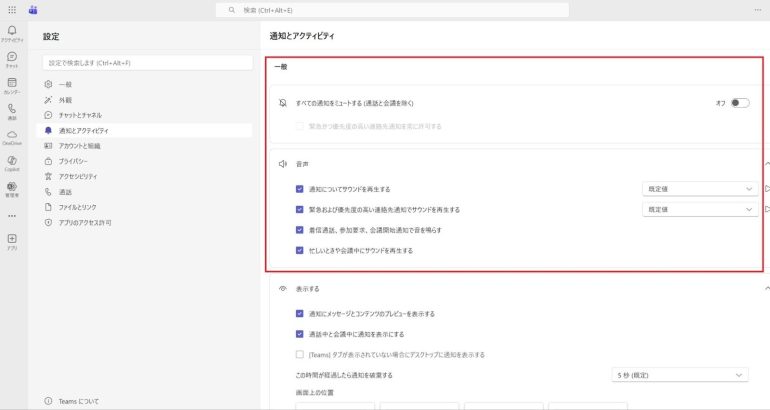Launch Copilot from the left rail

tap(12, 161)
